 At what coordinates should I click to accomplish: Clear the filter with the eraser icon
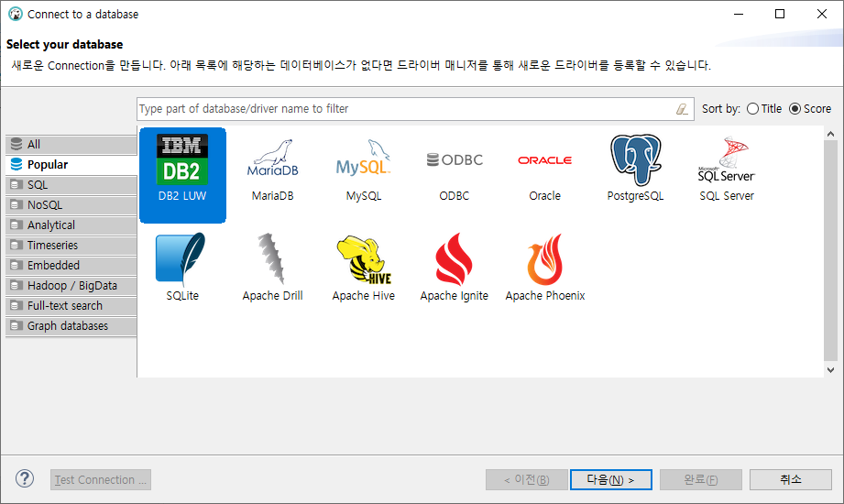pyautogui.click(x=682, y=109)
